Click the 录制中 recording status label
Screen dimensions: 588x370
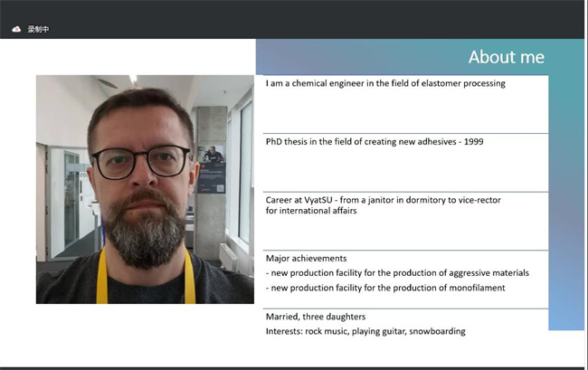38,29
